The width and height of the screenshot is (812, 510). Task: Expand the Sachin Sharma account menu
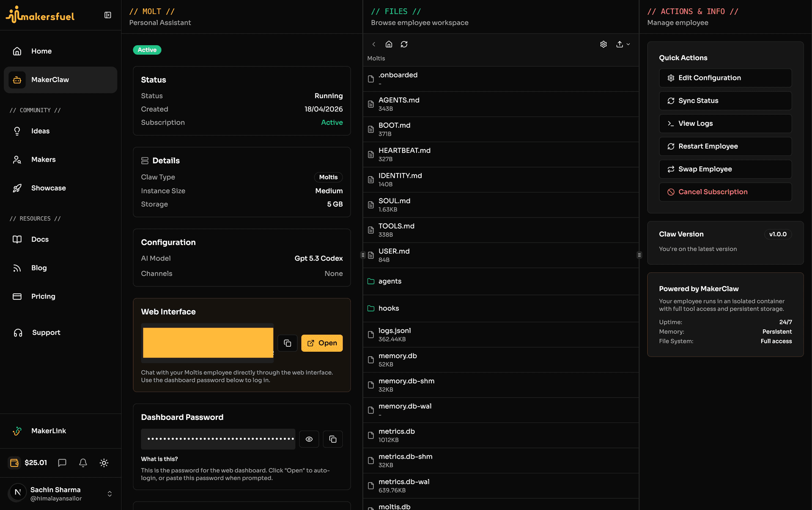coord(60,493)
